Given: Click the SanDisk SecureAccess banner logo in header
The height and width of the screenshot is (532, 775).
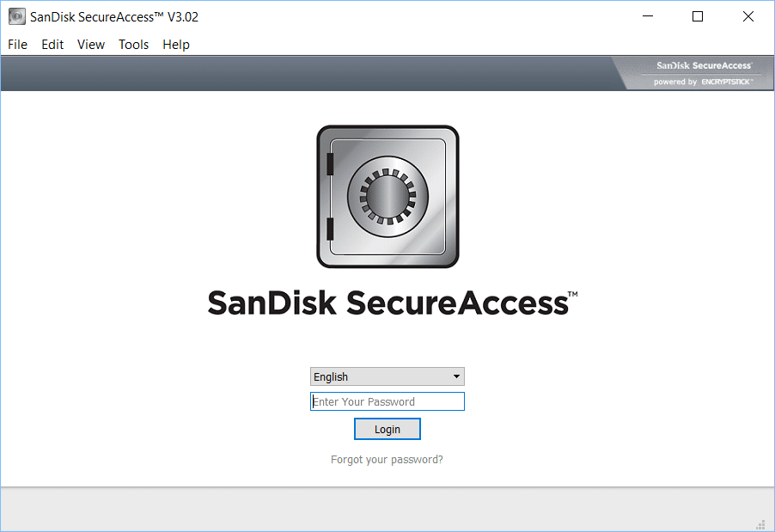Looking at the screenshot, I should (704, 65).
